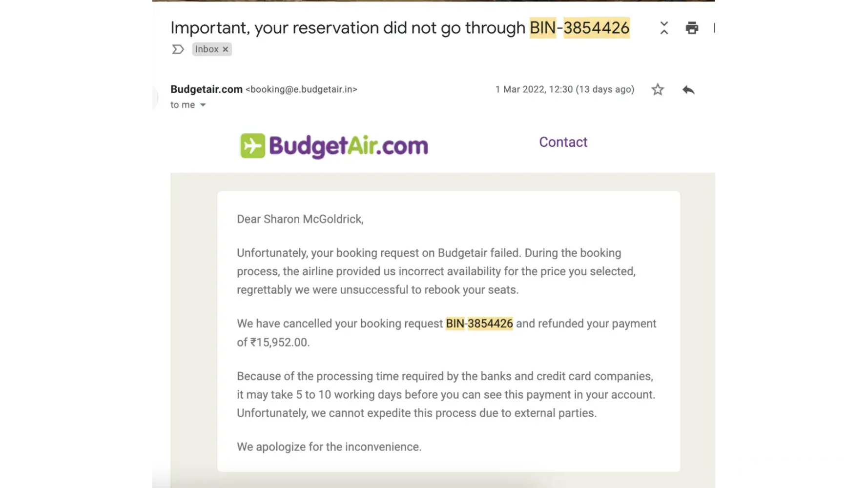Click 'We apologize for the inconvenience' text
The width and height of the screenshot is (868, 488).
[x=329, y=447]
